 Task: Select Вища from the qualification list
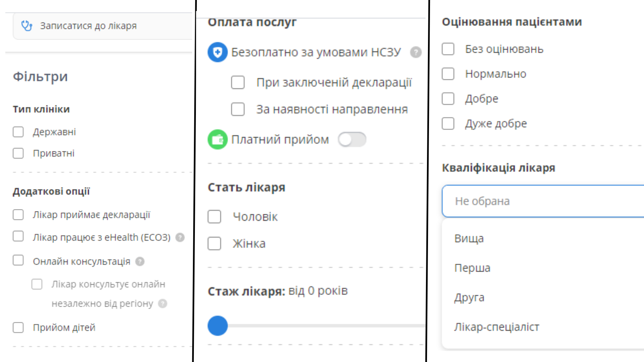(469, 238)
